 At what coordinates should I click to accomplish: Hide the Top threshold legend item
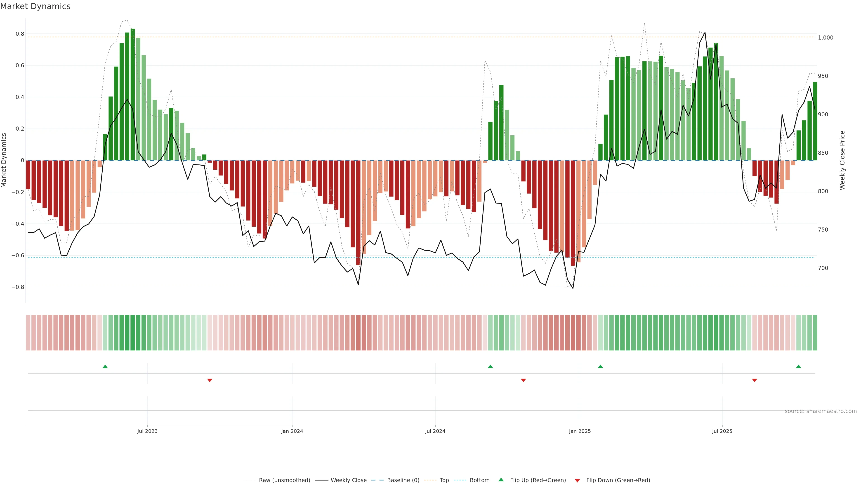pyautogui.click(x=444, y=480)
